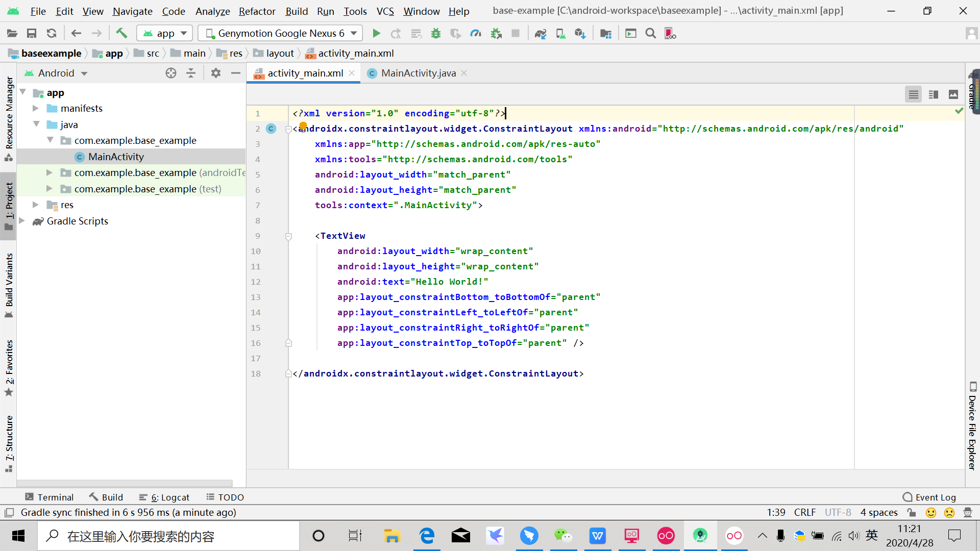
Task: Switch editor to Design view
Action: (x=953, y=94)
